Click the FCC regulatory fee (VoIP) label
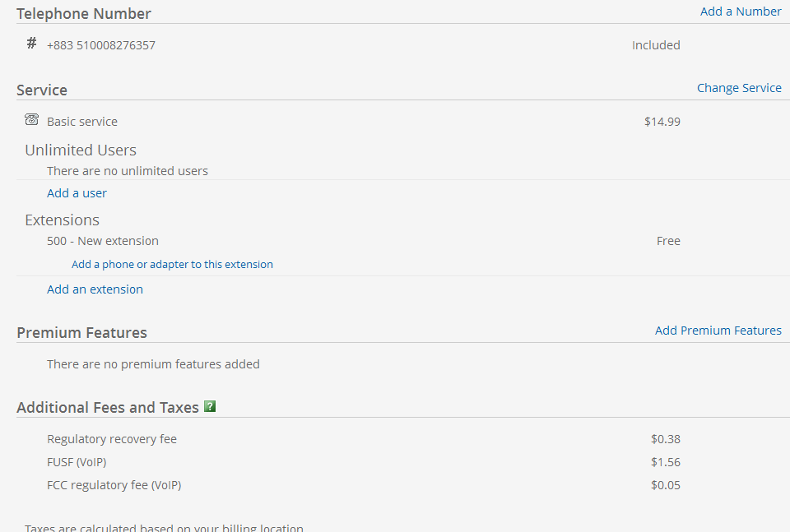The image size is (790, 532). pos(114,485)
